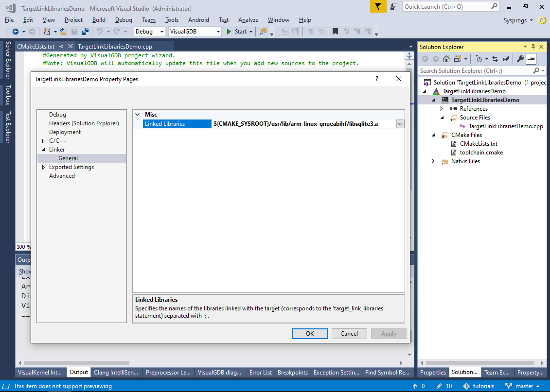Expand the References node in Solution Explorer
The image size is (550, 392).
click(442, 109)
